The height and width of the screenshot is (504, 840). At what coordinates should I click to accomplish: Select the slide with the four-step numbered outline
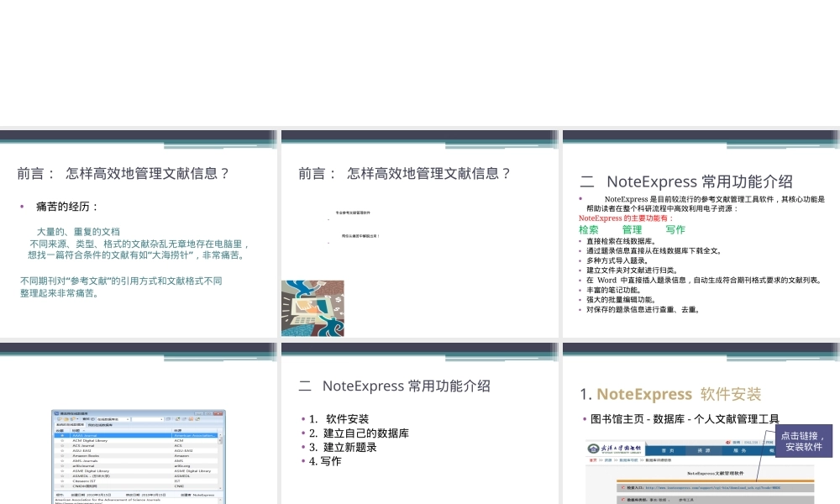tap(419, 423)
